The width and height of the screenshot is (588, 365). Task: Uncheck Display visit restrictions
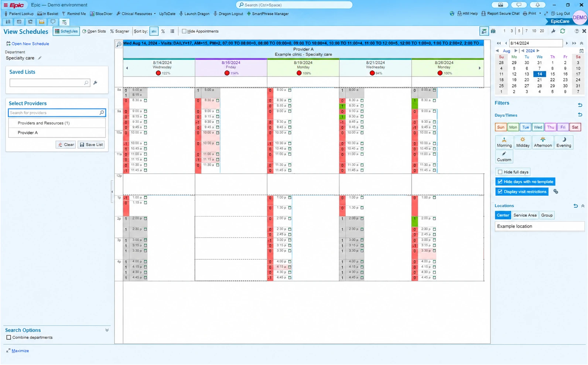coord(500,192)
